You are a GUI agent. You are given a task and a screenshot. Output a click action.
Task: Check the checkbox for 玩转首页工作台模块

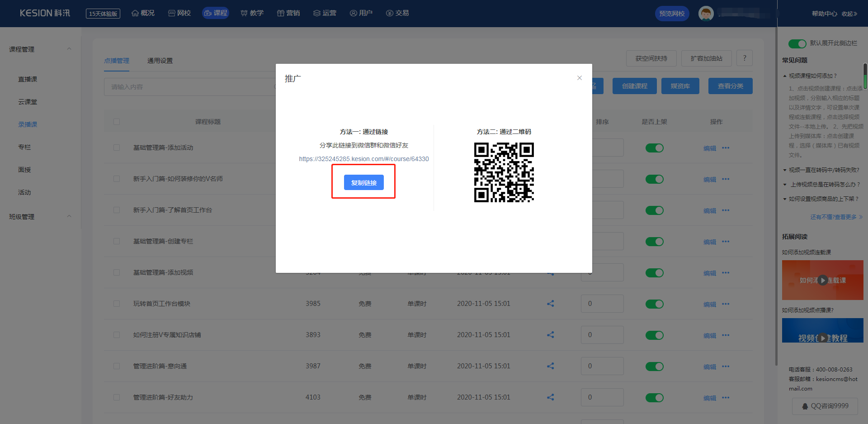pyautogui.click(x=117, y=304)
